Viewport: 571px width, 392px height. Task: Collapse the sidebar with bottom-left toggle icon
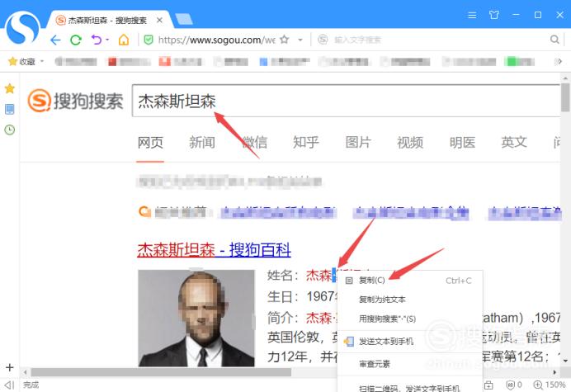10,385
